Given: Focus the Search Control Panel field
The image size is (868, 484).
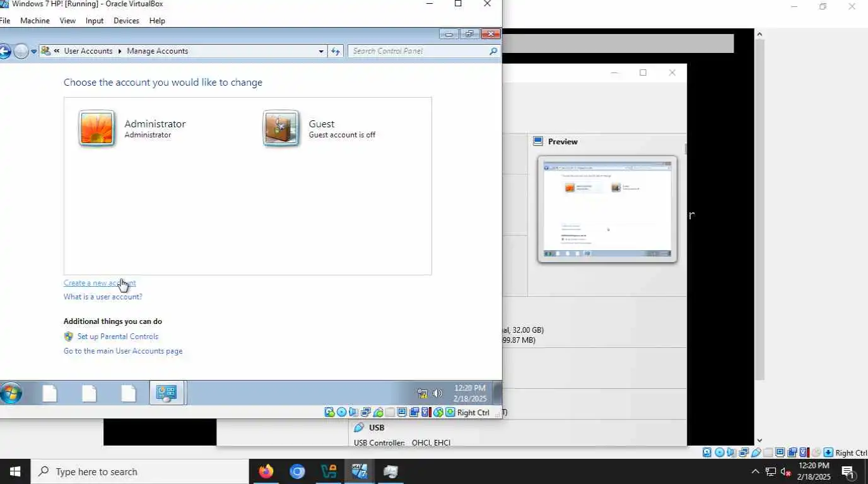Looking at the screenshot, I should pos(424,51).
